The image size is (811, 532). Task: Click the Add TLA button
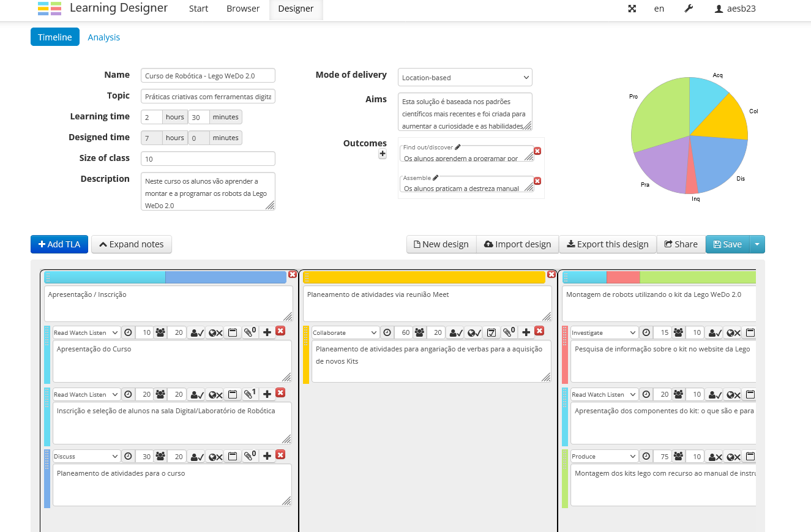[59, 244]
